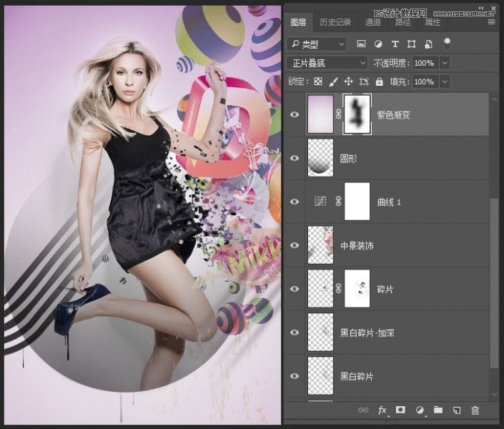Filter layers by adjustment layer type
This screenshot has width=504, height=429.
[376, 44]
